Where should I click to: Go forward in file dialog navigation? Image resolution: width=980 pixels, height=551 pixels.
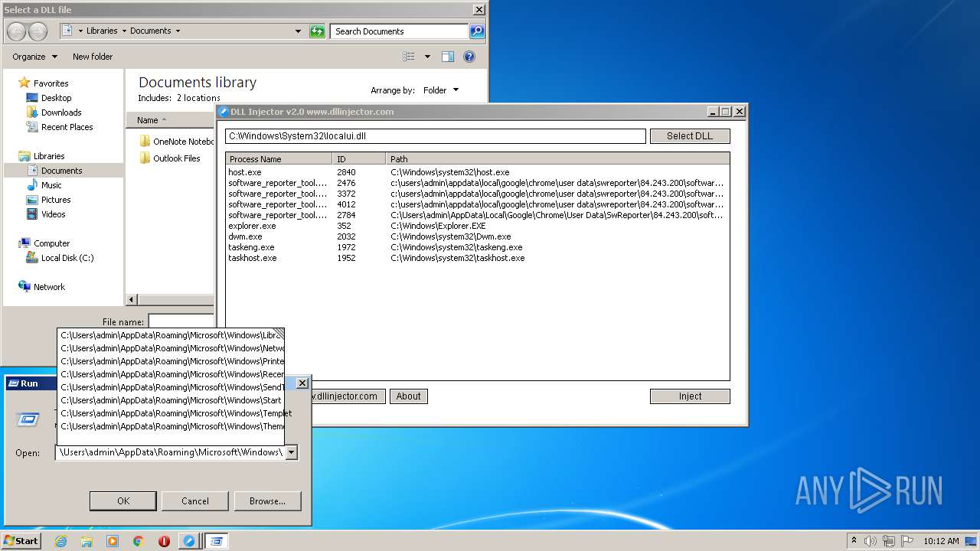point(38,31)
